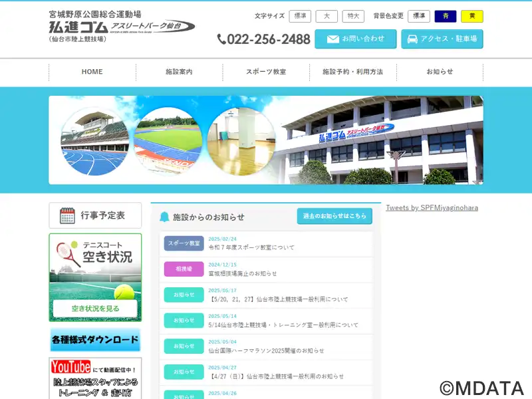532x399 pixels.
Task: Click the tennis racket icon in テニスコート banner
Action: [x=68, y=254]
